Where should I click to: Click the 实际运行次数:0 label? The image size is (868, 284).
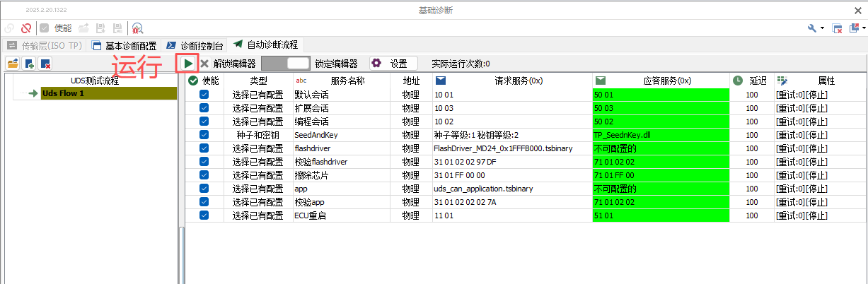click(x=461, y=64)
